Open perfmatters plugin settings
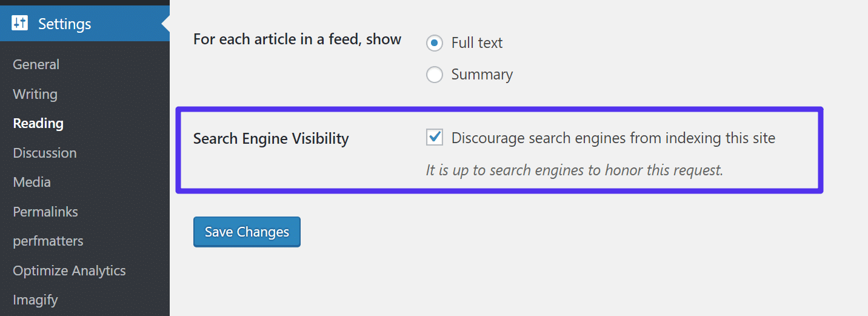Screen dimensions: 868x316 point(48,241)
